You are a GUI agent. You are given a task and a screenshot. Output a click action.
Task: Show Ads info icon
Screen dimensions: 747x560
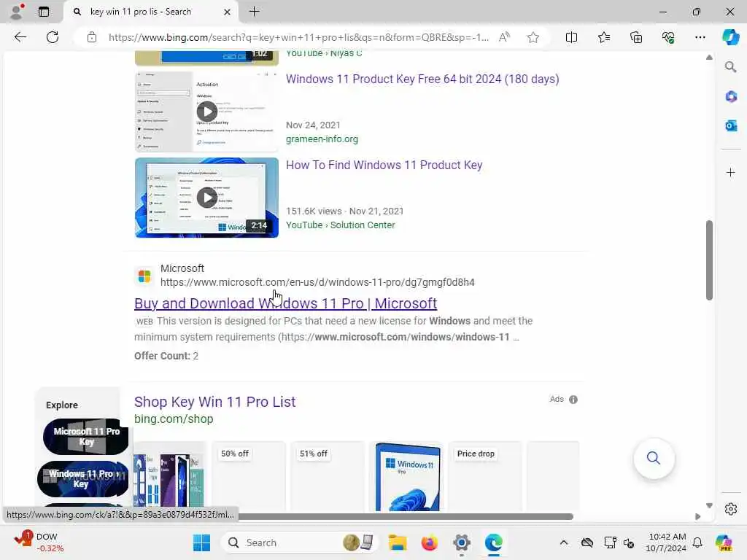(x=573, y=400)
